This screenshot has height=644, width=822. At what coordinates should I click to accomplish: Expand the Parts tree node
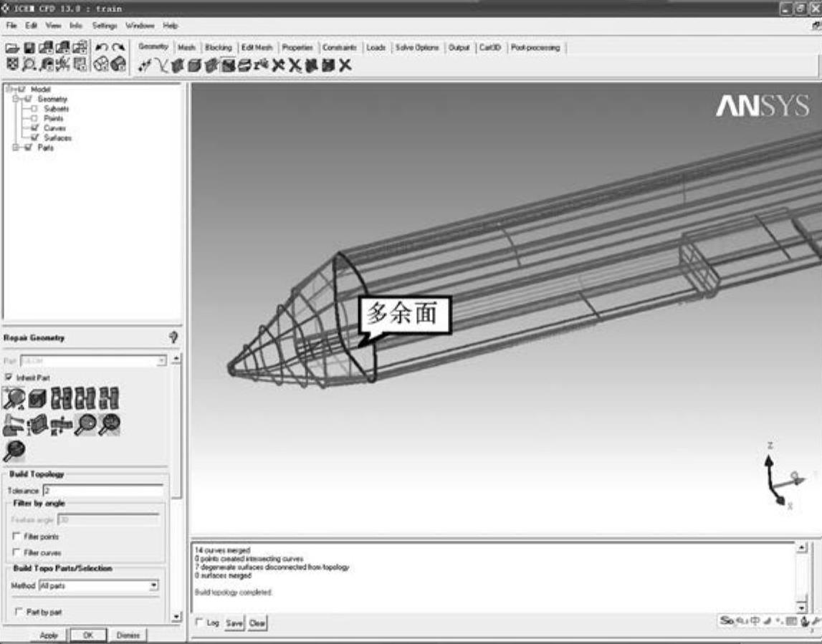[x=15, y=148]
